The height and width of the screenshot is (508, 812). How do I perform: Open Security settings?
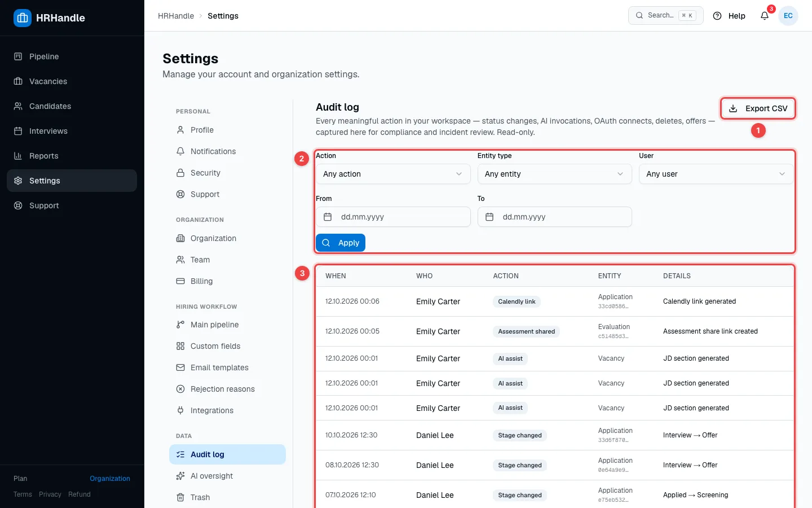click(227, 173)
